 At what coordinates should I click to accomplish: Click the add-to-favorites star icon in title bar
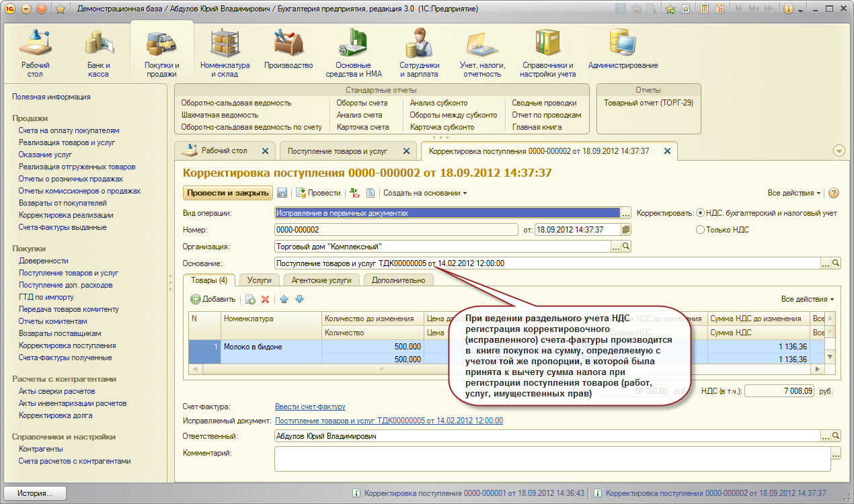(670, 9)
